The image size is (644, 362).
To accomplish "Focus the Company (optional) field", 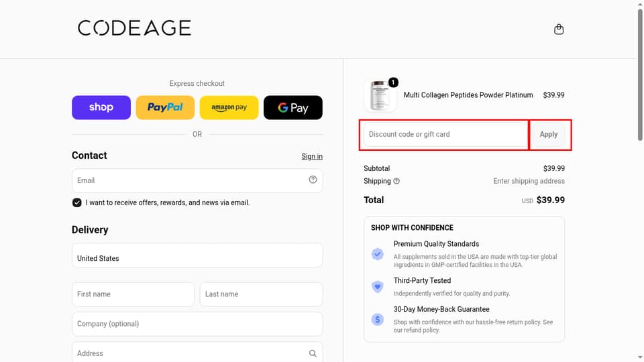I will 197,324.
